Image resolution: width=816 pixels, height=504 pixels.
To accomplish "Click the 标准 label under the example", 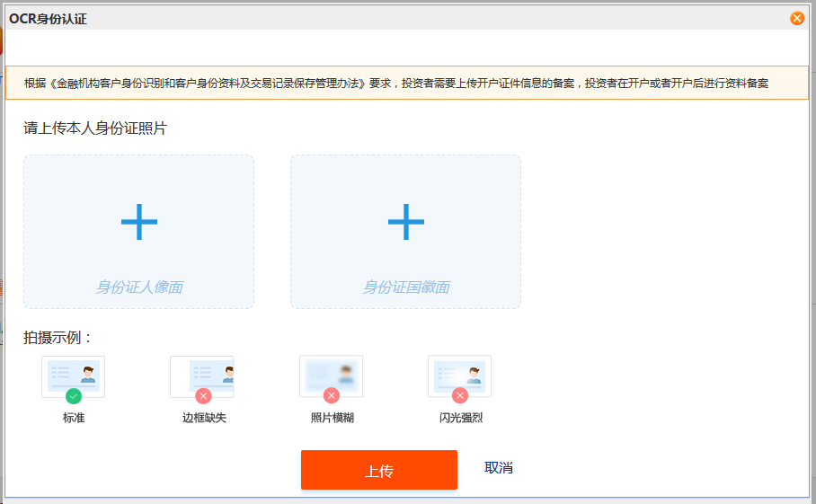I will [74, 418].
